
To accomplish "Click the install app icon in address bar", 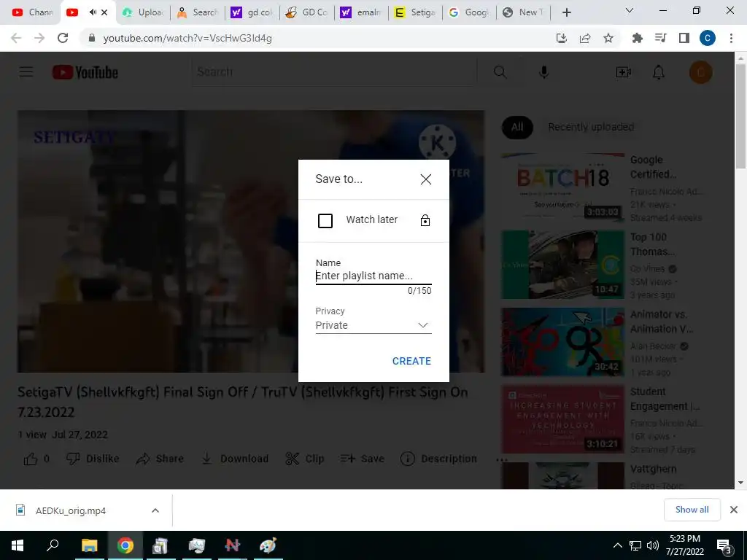I will (x=562, y=38).
